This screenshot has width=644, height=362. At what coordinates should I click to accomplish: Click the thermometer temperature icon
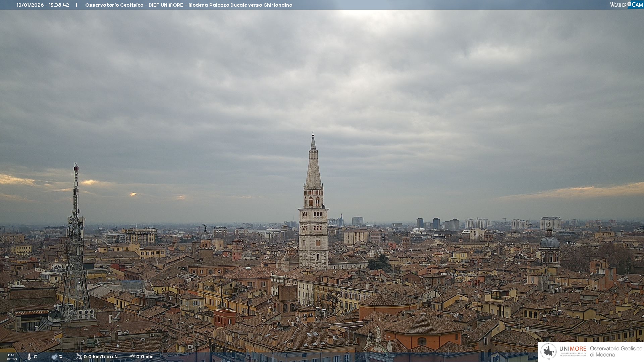pos(29,357)
